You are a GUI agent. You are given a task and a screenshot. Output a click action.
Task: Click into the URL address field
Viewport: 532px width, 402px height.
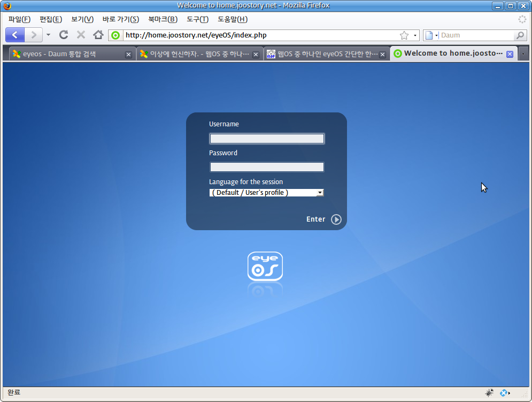tap(260, 35)
